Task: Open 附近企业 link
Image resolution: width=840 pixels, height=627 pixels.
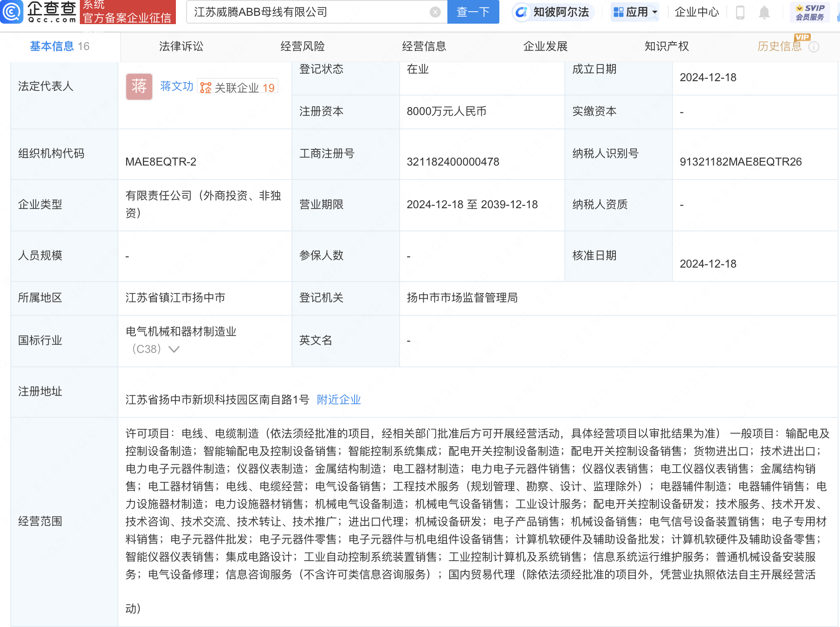Action: (339, 400)
